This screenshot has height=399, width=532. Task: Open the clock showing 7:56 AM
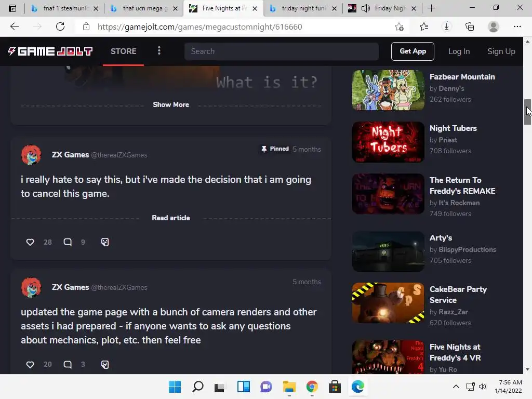click(x=508, y=387)
